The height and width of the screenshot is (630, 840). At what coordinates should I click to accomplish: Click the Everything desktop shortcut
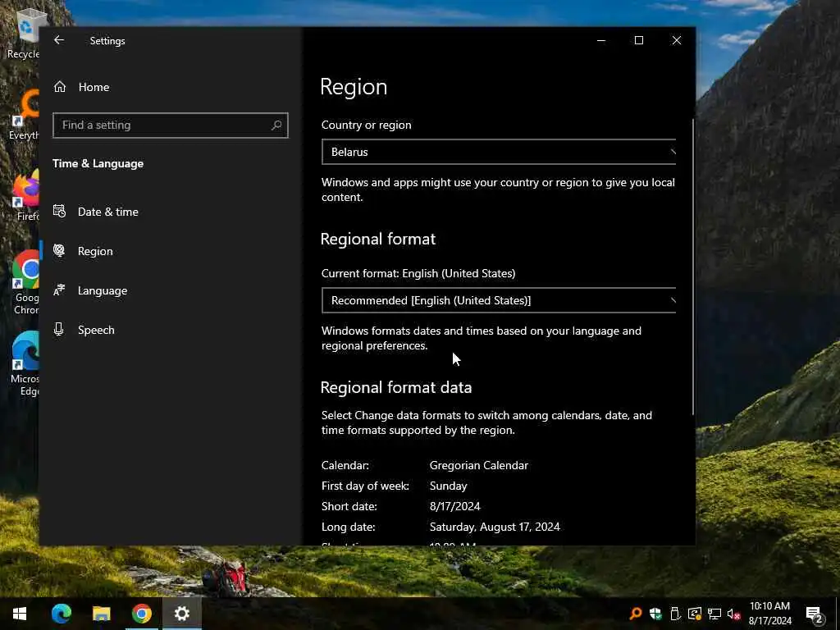pyautogui.click(x=24, y=115)
